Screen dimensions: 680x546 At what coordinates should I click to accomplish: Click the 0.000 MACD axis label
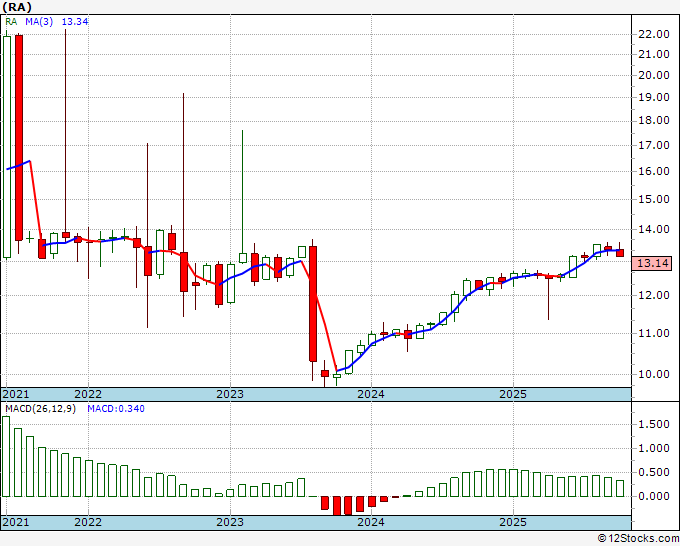click(654, 496)
